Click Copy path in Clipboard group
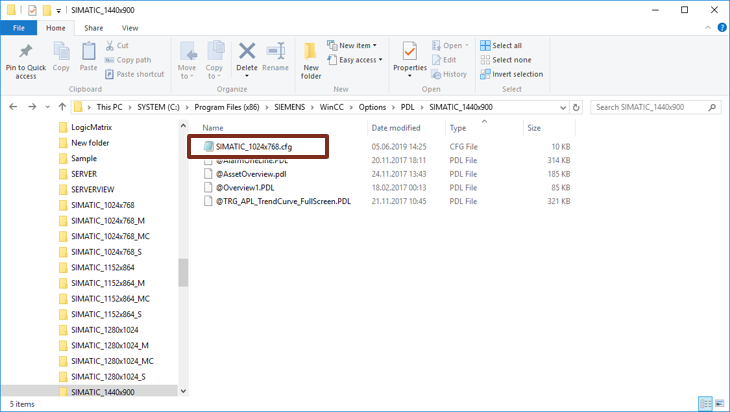Screen dimensions: 730x412 (128, 60)
